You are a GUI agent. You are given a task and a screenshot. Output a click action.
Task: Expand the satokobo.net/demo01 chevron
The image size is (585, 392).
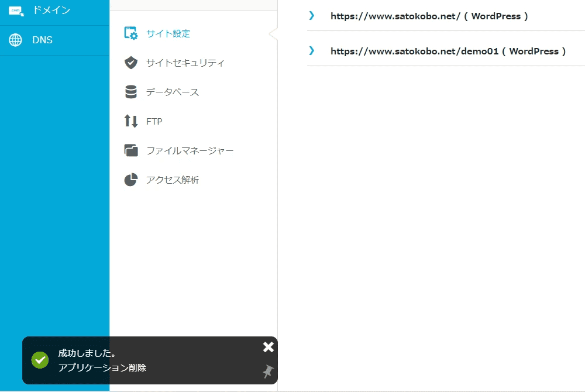312,51
